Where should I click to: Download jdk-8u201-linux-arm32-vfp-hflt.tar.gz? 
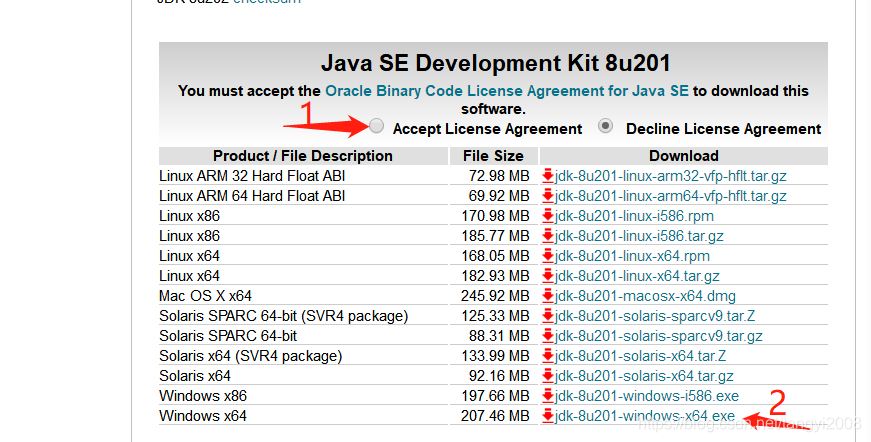[x=670, y=176]
